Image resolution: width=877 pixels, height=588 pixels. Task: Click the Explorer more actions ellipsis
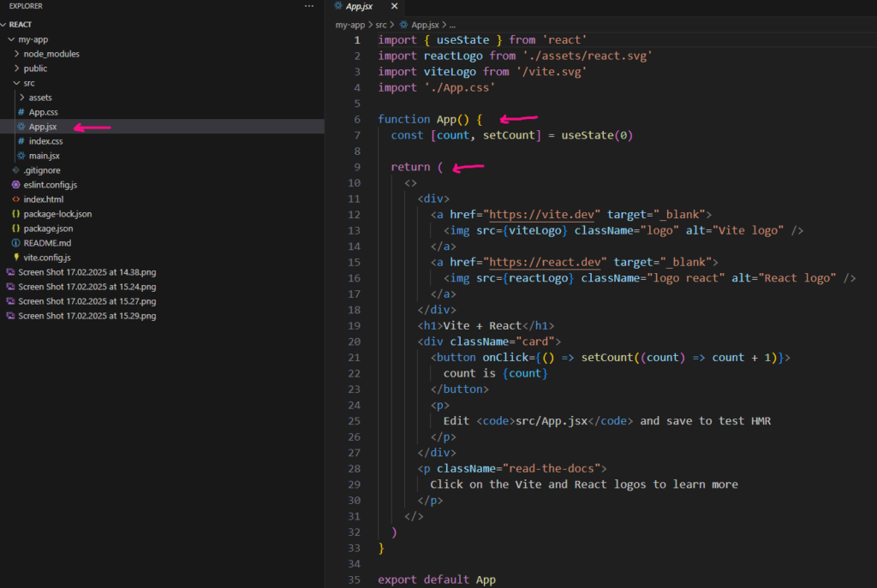coord(309,6)
